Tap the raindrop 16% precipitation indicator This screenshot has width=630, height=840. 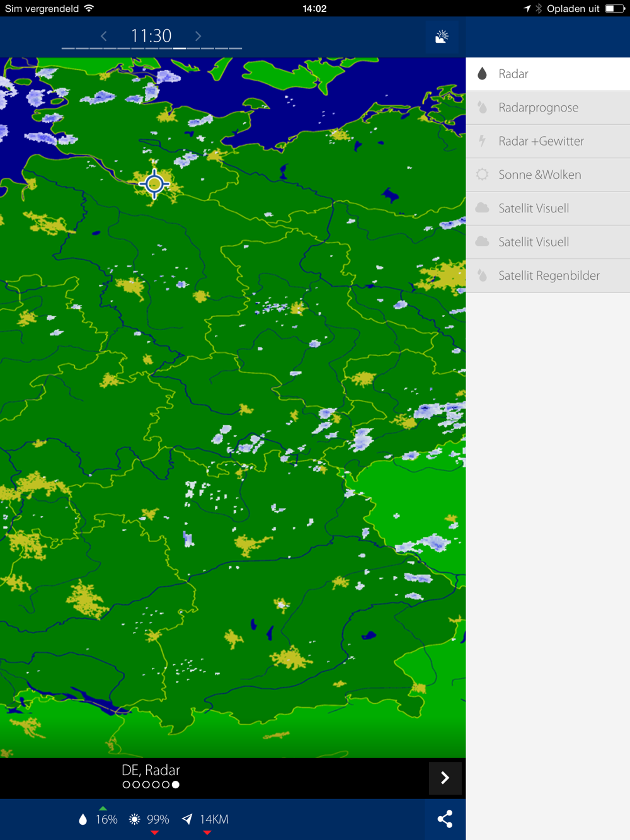click(98, 819)
